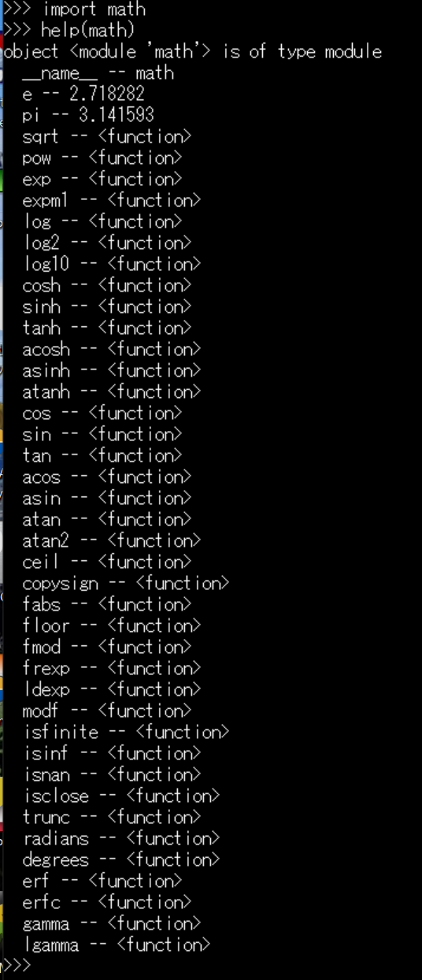422x980 pixels.
Task: Click the 'radians' function entry
Action: tap(121, 839)
